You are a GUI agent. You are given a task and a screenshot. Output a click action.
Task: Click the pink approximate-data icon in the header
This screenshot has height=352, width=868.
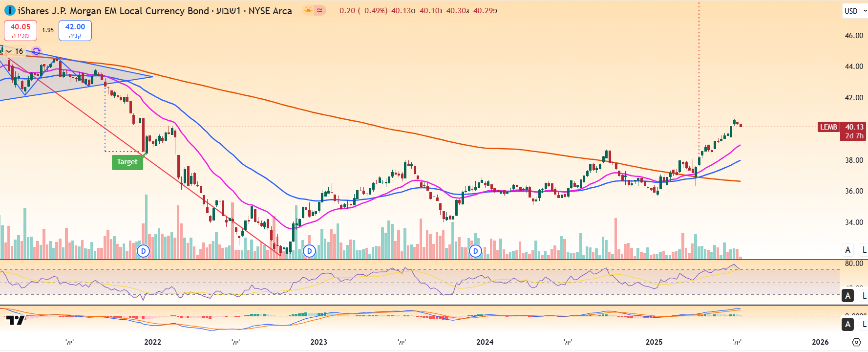320,10
